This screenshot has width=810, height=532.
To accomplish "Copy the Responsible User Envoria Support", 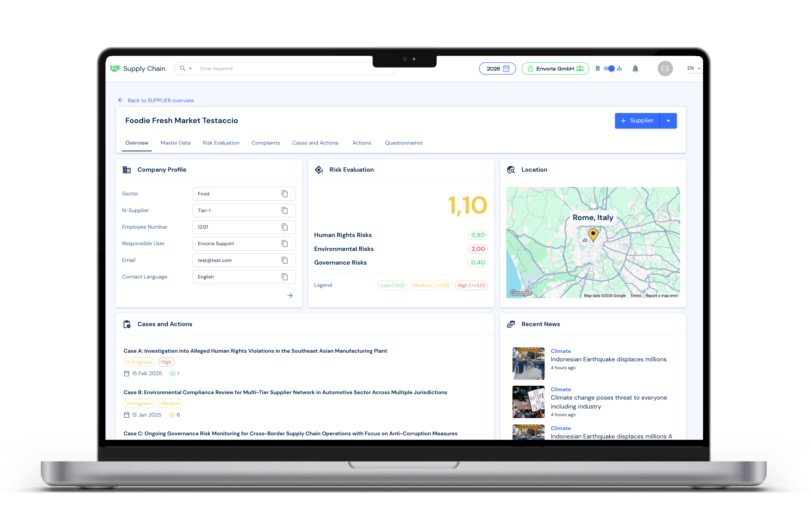I will [285, 244].
